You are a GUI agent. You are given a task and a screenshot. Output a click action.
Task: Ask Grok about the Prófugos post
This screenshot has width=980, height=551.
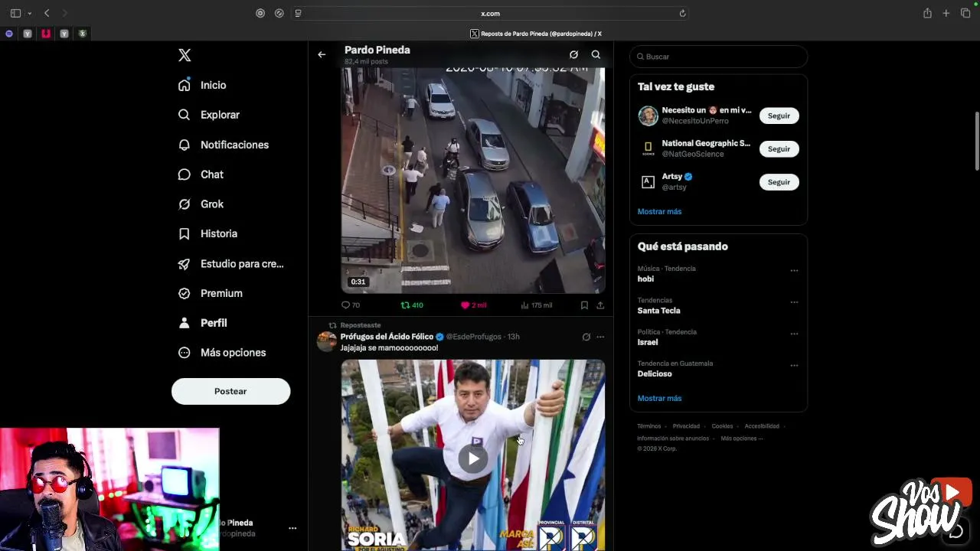[x=586, y=337]
